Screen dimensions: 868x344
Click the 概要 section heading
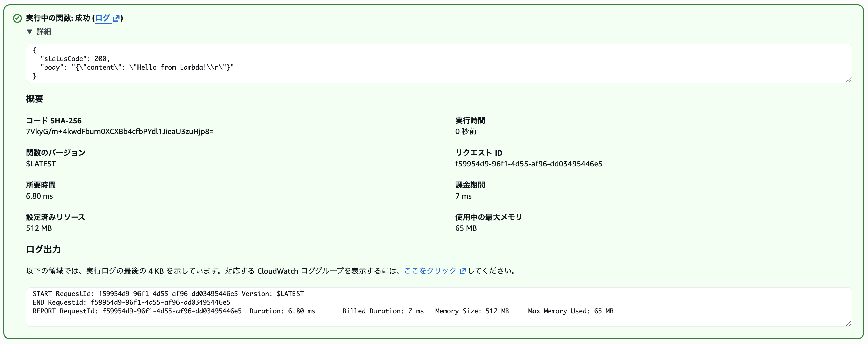(35, 99)
